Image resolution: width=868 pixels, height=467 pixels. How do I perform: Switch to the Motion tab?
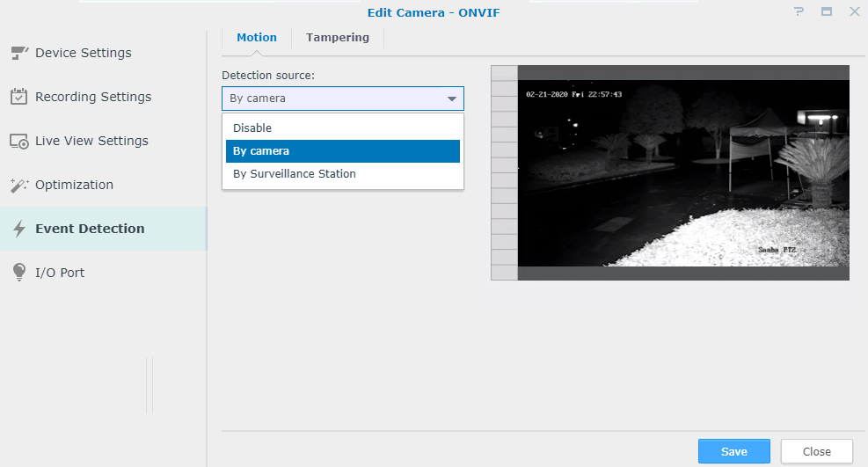pyautogui.click(x=257, y=38)
